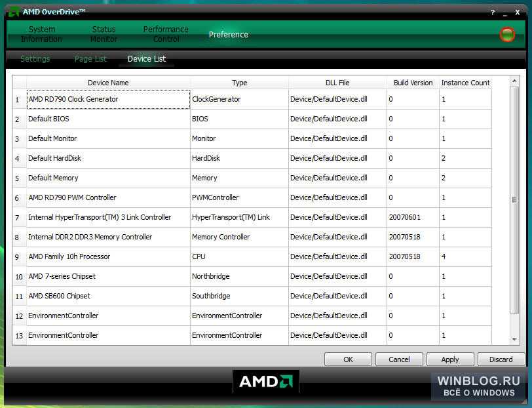Open the Page List sub-tab
The width and height of the screenshot is (532, 408).
pyautogui.click(x=90, y=59)
